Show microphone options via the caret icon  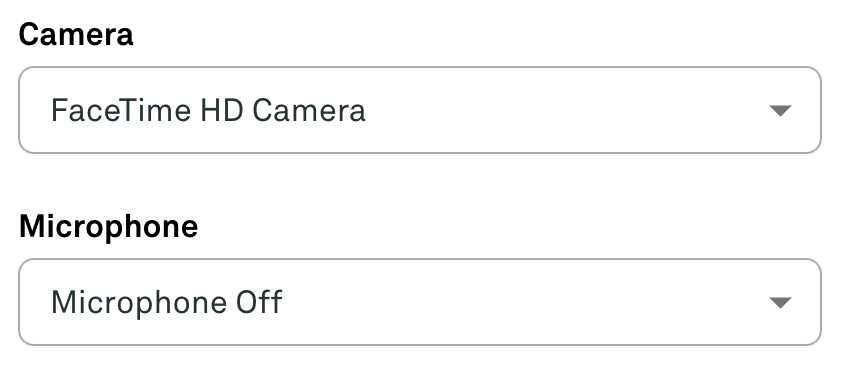click(780, 303)
